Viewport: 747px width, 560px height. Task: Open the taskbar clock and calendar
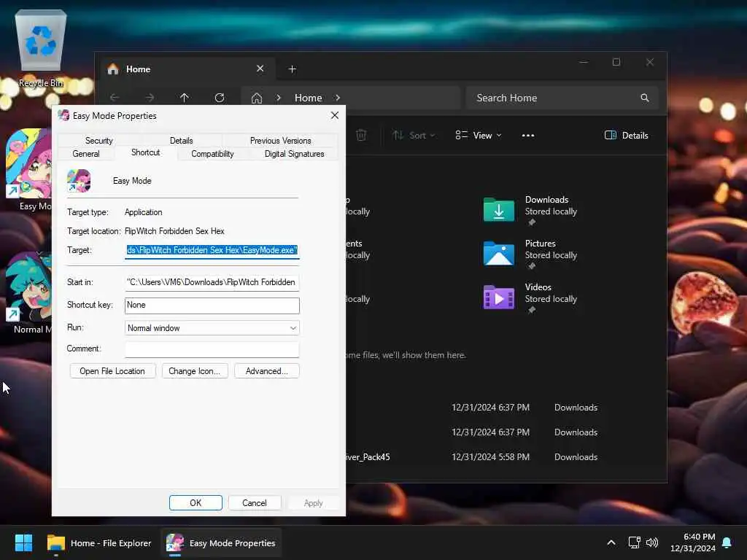(693, 542)
